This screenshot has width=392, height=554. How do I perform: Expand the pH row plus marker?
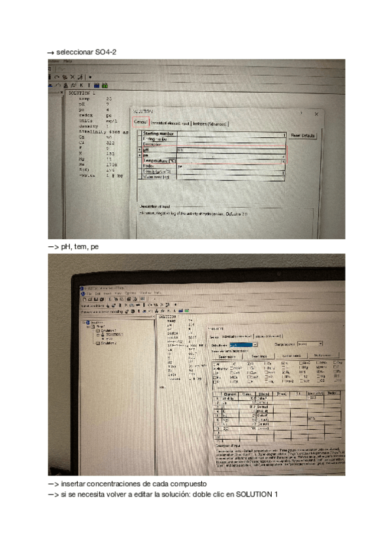(140, 150)
